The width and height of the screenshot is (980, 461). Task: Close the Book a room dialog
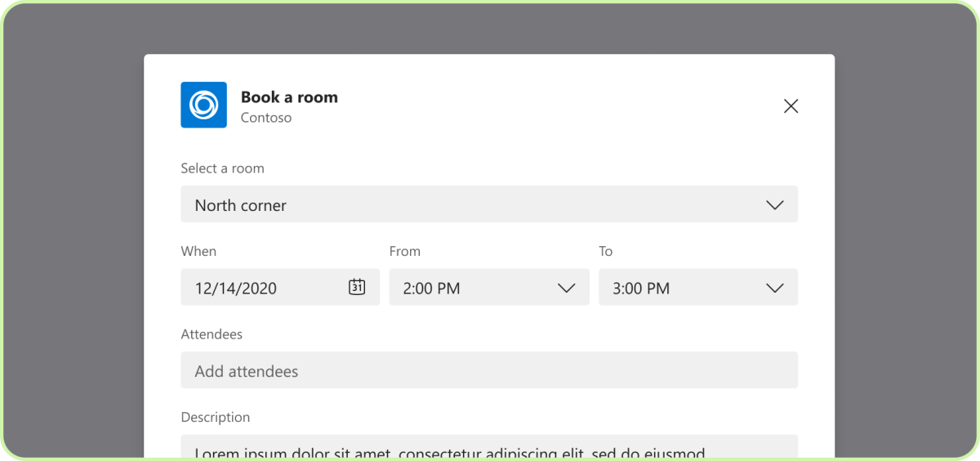click(x=791, y=106)
